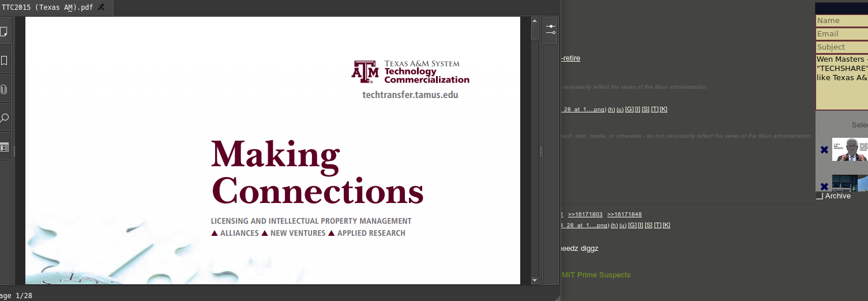Open the form fields side panel icon
The height and width of the screenshot is (301, 868).
pyautogui.click(x=4, y=148)
